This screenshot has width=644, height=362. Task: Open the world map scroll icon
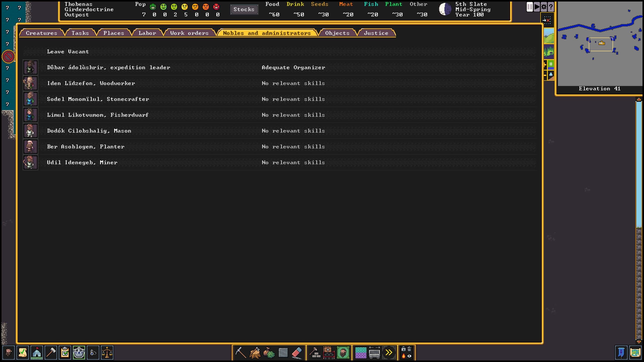pyautogui.click(x=635, y=352)
